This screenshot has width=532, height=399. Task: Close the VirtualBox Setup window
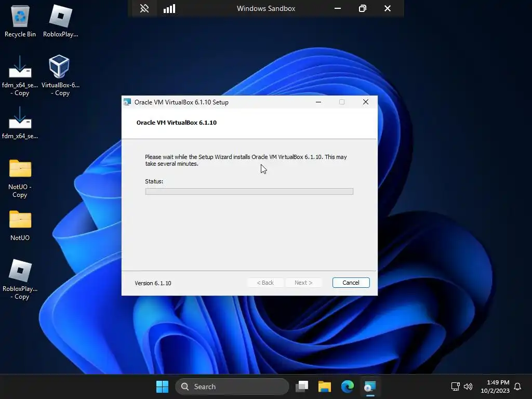[x=365, y=102]
